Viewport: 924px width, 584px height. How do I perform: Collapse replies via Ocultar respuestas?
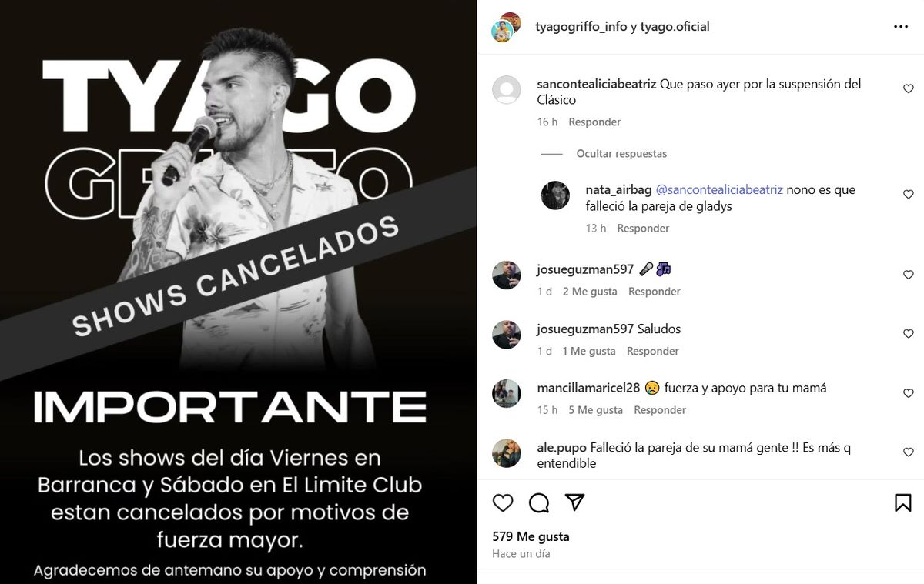[x=621, y=154]
